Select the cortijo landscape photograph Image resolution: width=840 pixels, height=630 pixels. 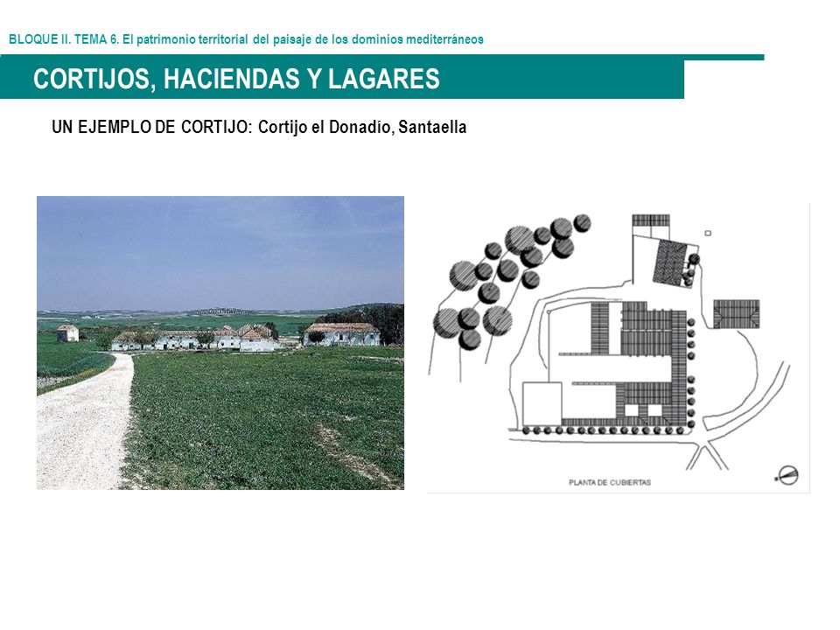pyautogui.click(x=220, y=343)
